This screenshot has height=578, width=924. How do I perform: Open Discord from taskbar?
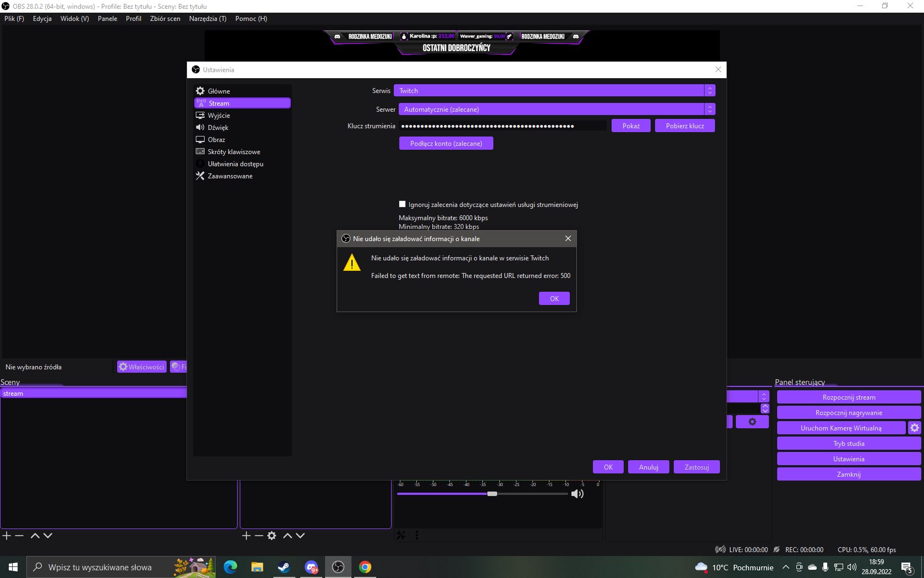311,567
